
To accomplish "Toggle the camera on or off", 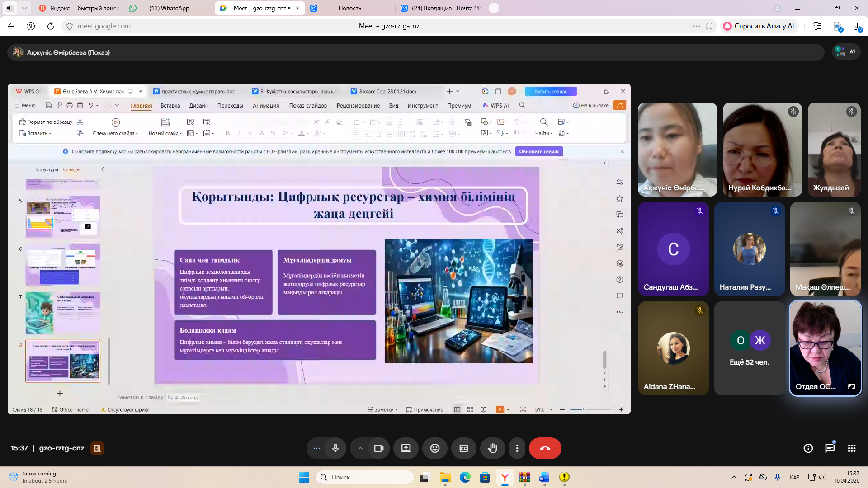I will pos(379,448).
